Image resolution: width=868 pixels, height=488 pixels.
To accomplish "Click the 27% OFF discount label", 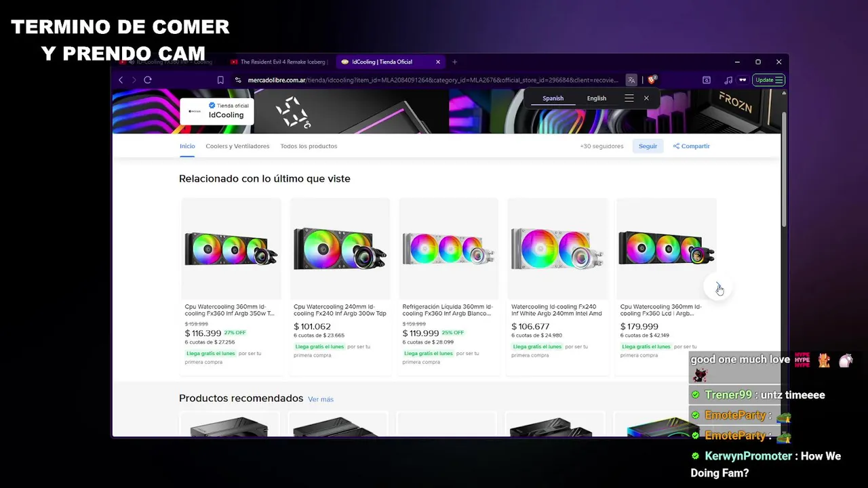I will (235, 333).
